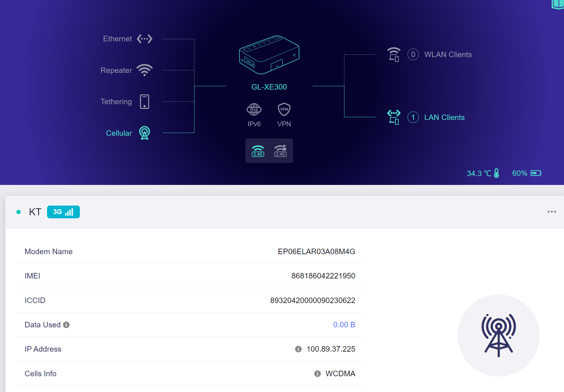
Task: Open the VPN shield icon
Action: pos(284,109)
